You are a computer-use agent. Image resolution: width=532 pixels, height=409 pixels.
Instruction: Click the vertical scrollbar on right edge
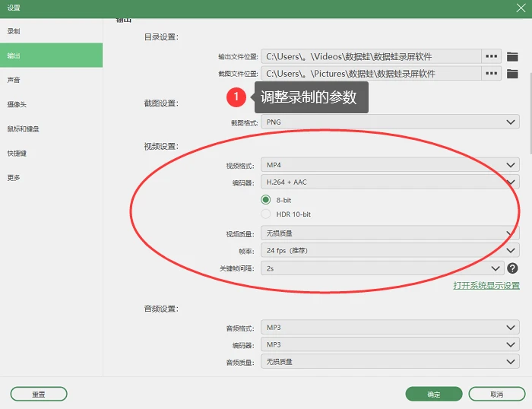530,114
